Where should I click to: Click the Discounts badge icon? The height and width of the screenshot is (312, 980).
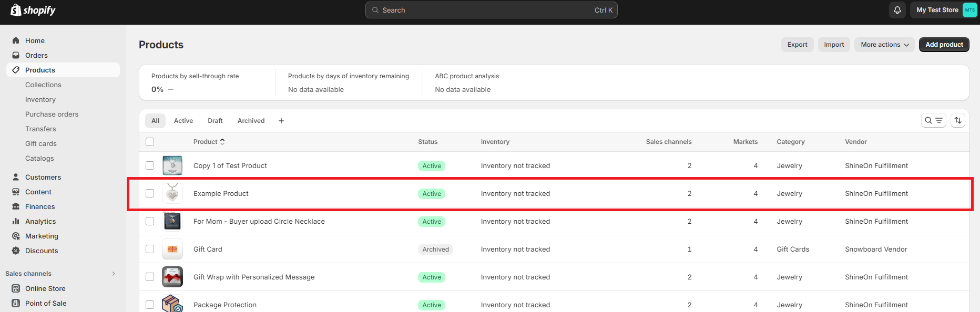tap(16, 251)
